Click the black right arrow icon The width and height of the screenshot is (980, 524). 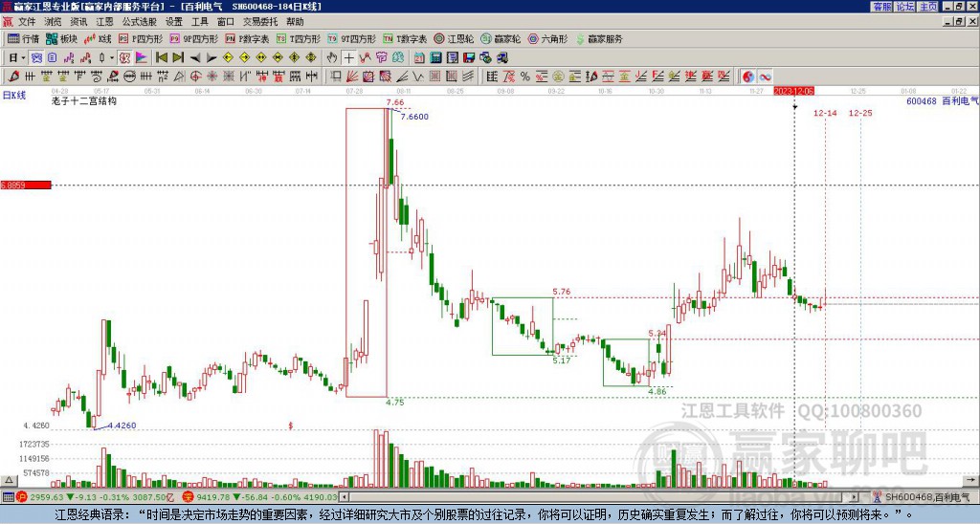point(212,57)
